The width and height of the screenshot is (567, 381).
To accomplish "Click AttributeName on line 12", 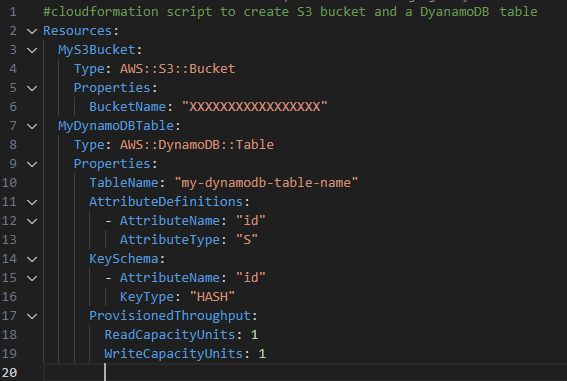I will (x=170, y=221).
